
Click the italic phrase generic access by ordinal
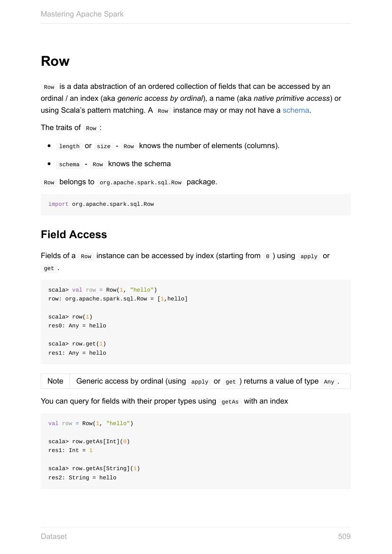point(160,98)
